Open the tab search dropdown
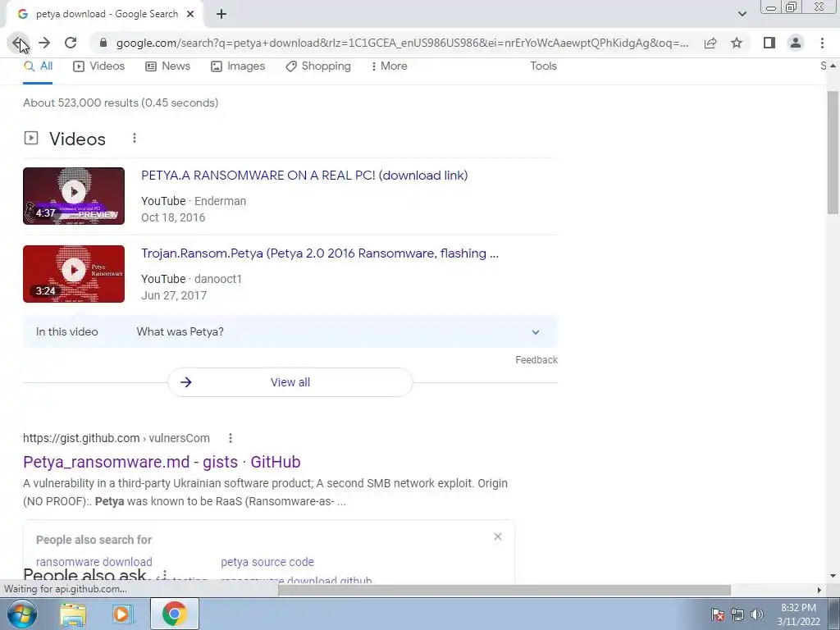Viewport: 840px width, 630px height. tap(742, 14)
